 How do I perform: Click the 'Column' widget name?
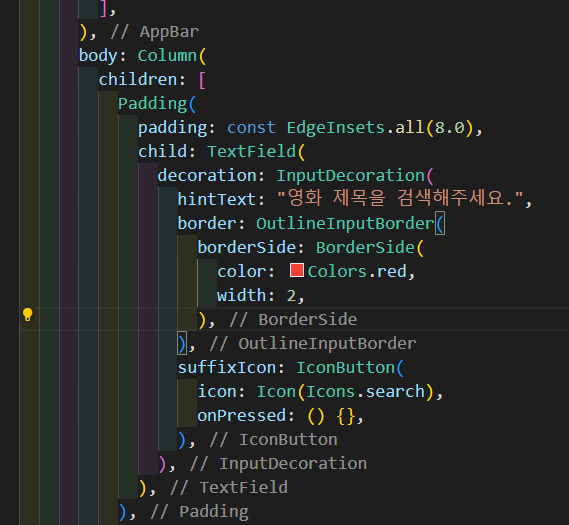tap(167, 56)
